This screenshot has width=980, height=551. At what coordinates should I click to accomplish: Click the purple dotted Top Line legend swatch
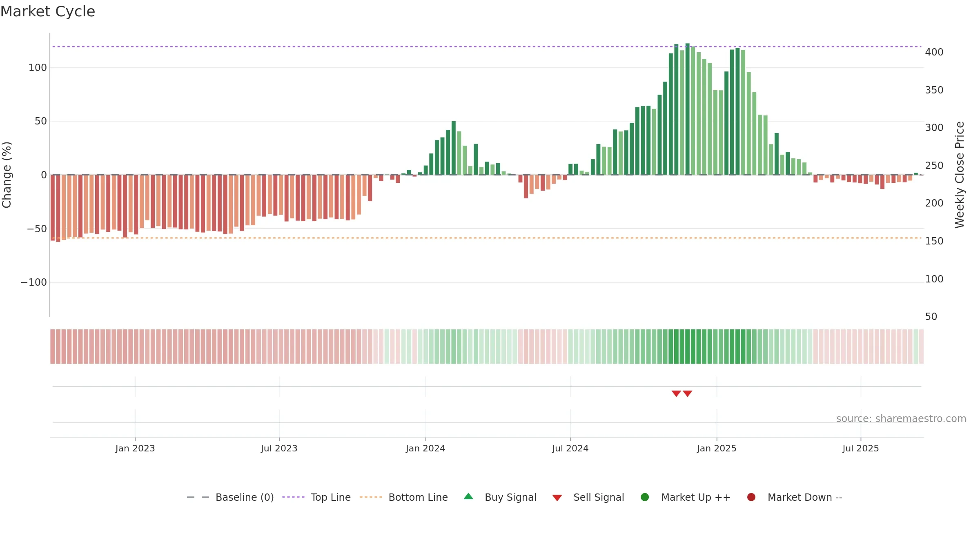coord(293,497)
